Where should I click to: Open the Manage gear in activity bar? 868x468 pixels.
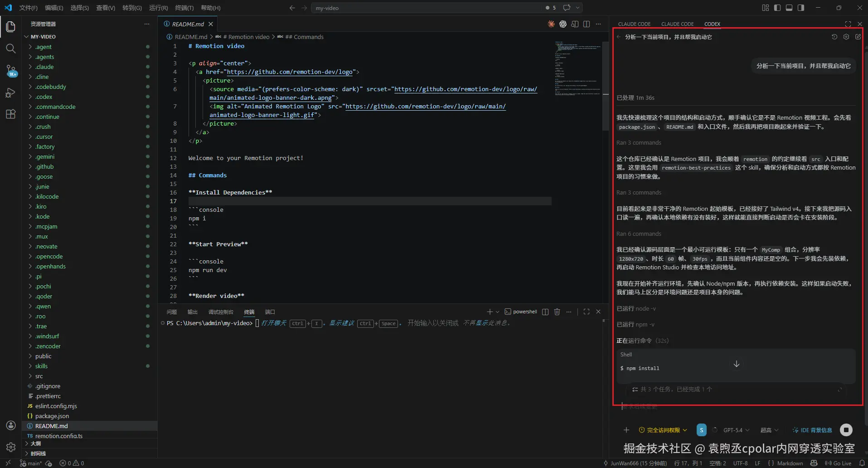click(x=11, y=447)
